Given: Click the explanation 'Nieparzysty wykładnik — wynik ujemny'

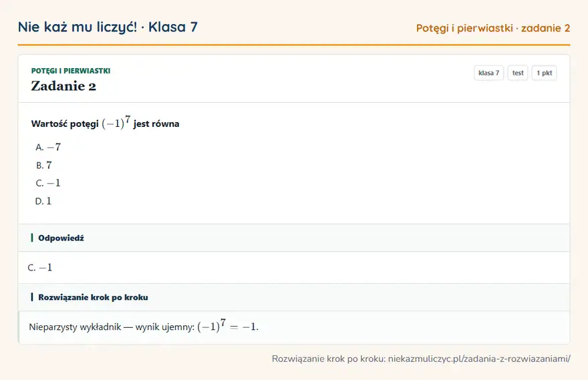Looking at the screenshot, I should (x=112, y=327).
